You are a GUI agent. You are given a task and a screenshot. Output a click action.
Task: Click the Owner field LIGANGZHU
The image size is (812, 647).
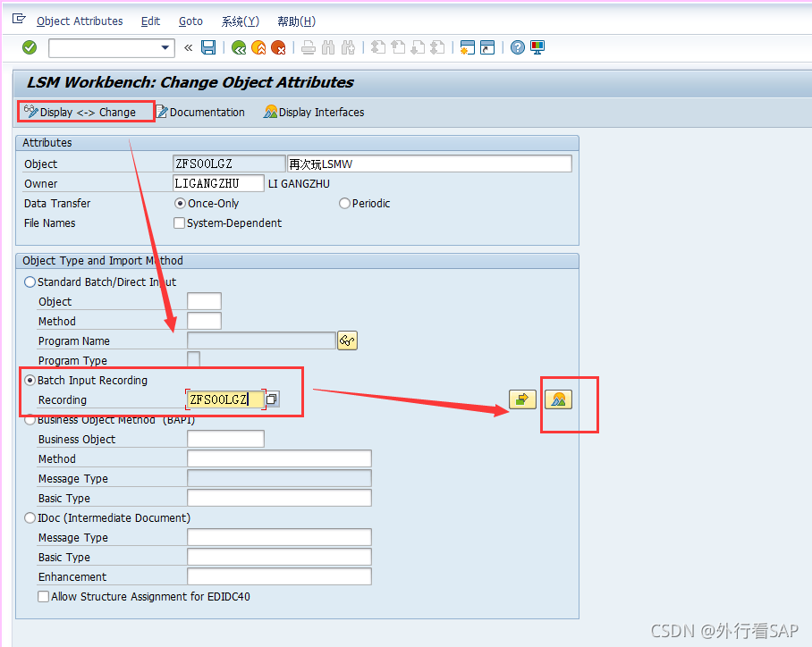tap(218, 184)
